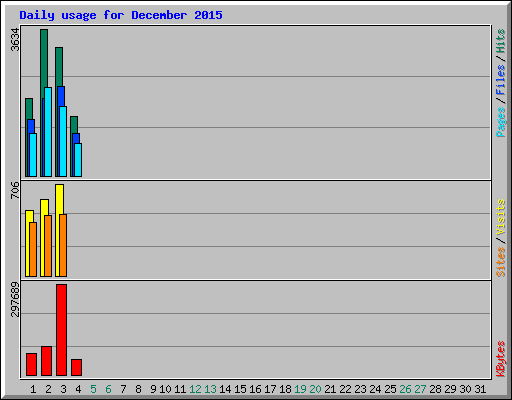Viewport: 512px width, 400px height.
Task: Click the 3634 hits axis value
Action: pyautogui.click(x=15, y=39)
